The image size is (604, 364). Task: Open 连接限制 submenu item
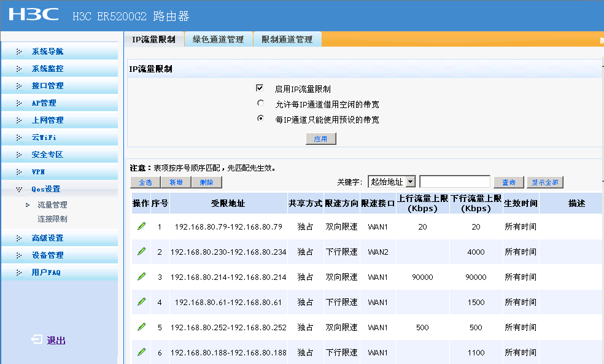52,219
